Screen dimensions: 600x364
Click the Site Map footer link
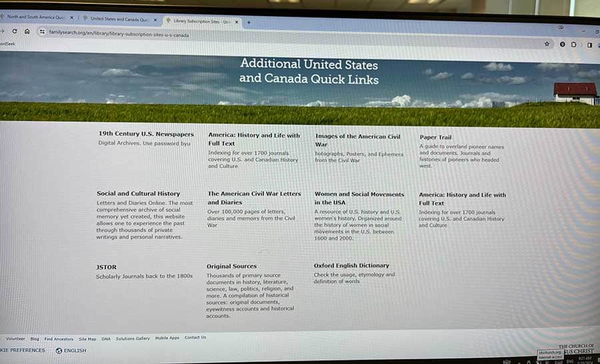[x=87, y=339]
